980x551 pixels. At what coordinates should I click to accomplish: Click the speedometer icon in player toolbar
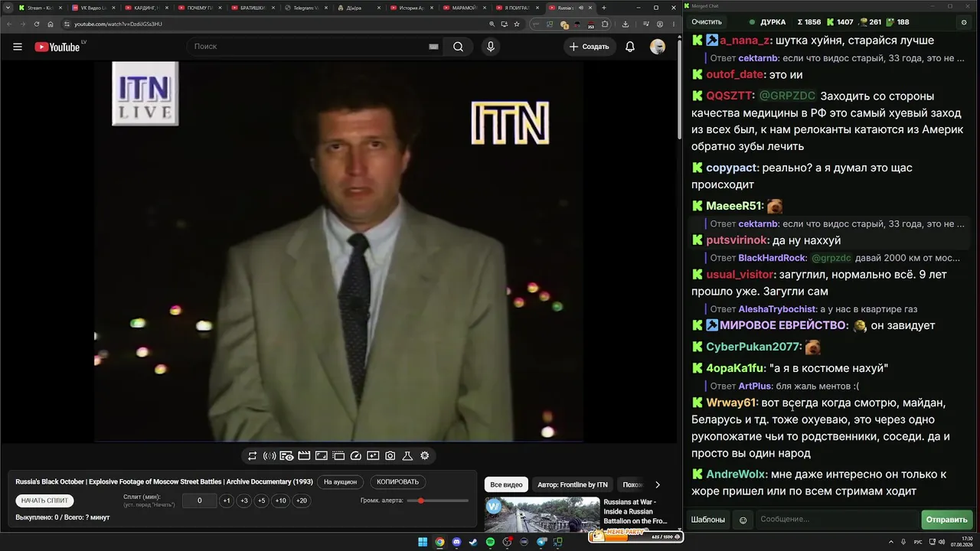point(355,456)
